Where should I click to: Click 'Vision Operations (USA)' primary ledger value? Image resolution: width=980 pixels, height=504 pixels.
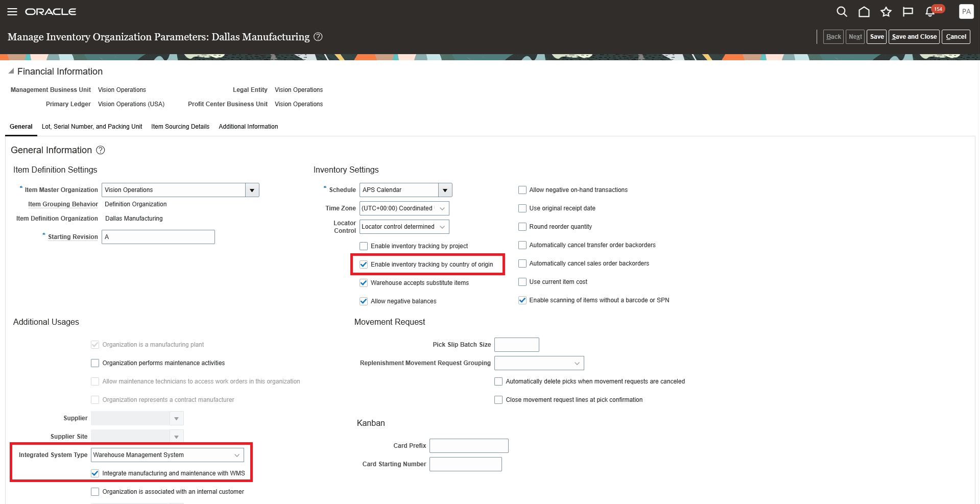coord(131,104)
